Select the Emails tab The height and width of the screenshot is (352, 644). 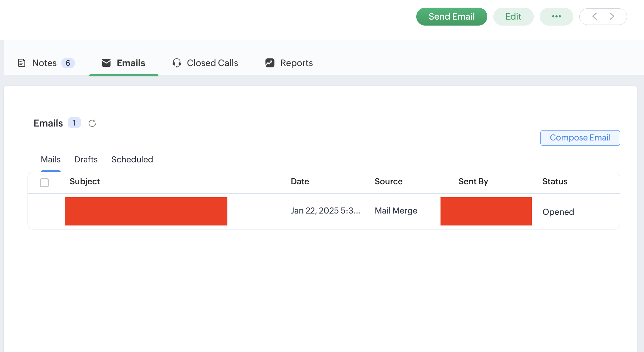(123, 63)
